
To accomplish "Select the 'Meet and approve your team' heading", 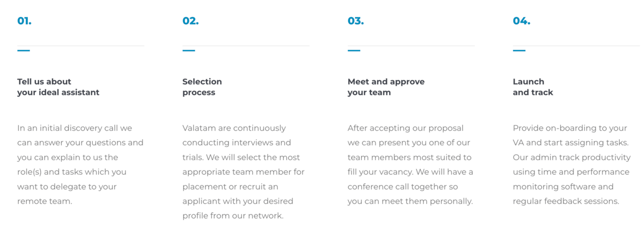I will (386, 87).
